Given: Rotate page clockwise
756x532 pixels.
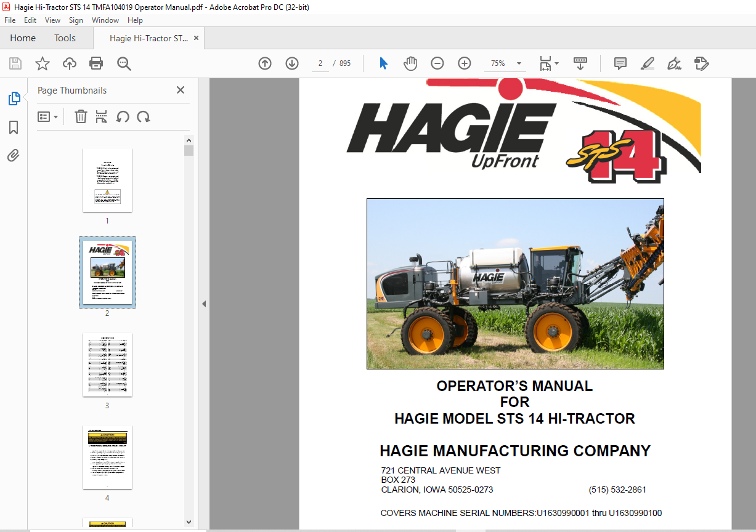Looking at the screenshot, I should (x=144, y=116).
